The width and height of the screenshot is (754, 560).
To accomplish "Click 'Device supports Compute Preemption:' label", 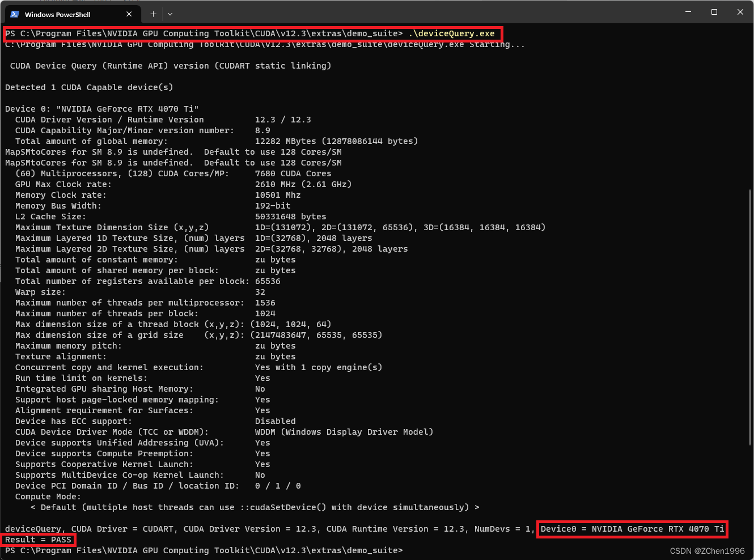I will 104,453.
